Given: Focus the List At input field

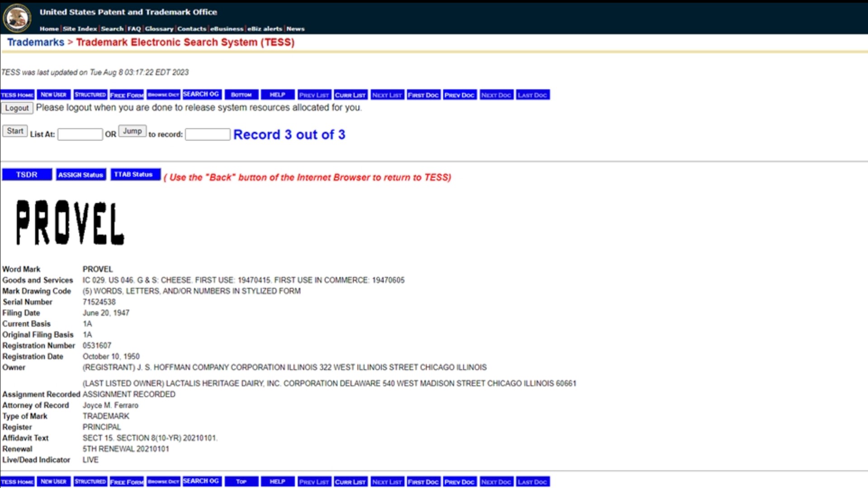Looking at the screenshot, I should 80,135.
